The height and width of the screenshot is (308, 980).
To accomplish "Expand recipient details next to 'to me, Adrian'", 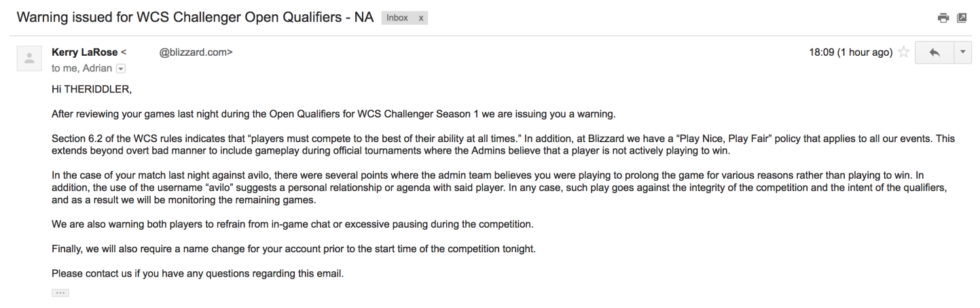I will 121,69.
